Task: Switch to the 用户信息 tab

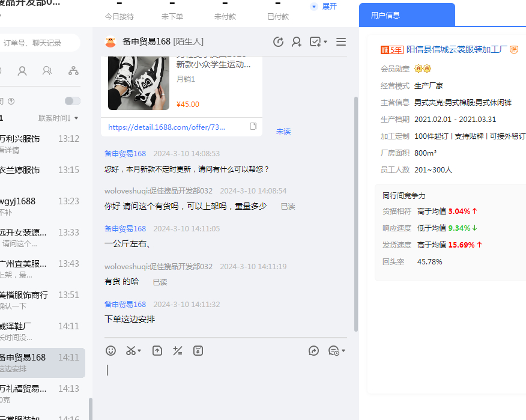Action: [x=385, y=15]
